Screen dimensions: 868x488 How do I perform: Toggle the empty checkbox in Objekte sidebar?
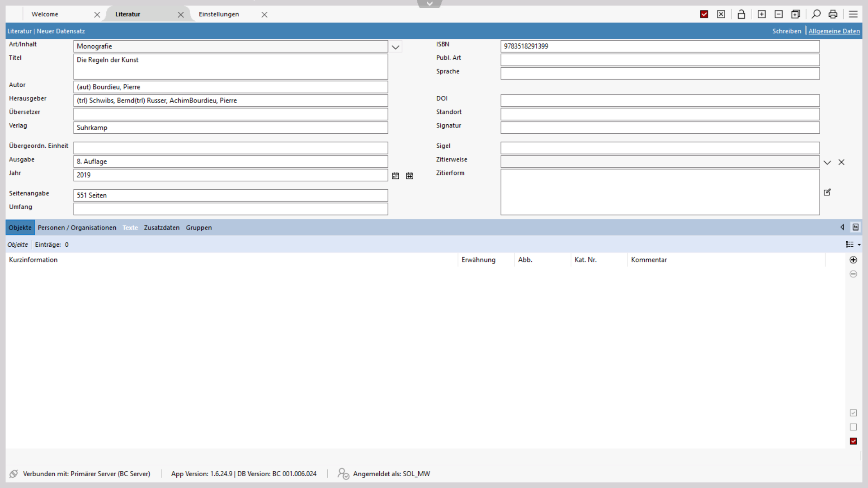coord(853,427)
